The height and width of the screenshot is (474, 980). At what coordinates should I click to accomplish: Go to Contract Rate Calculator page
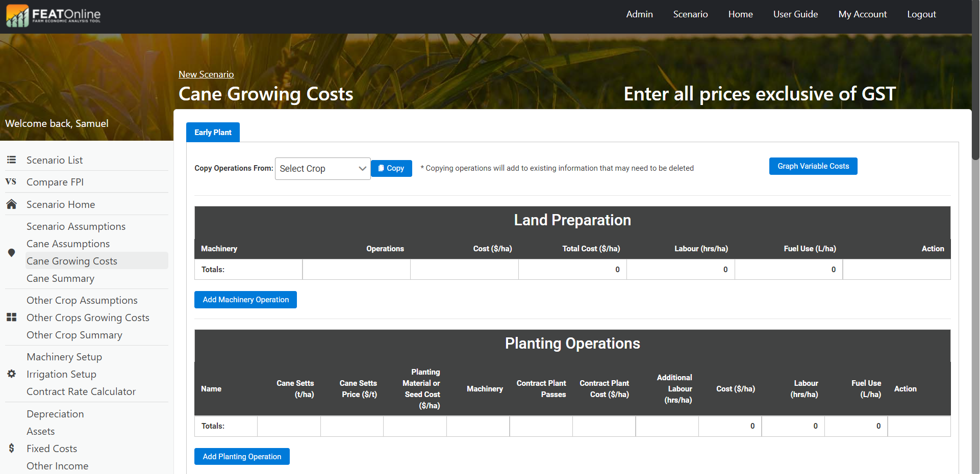pos(81,392)
